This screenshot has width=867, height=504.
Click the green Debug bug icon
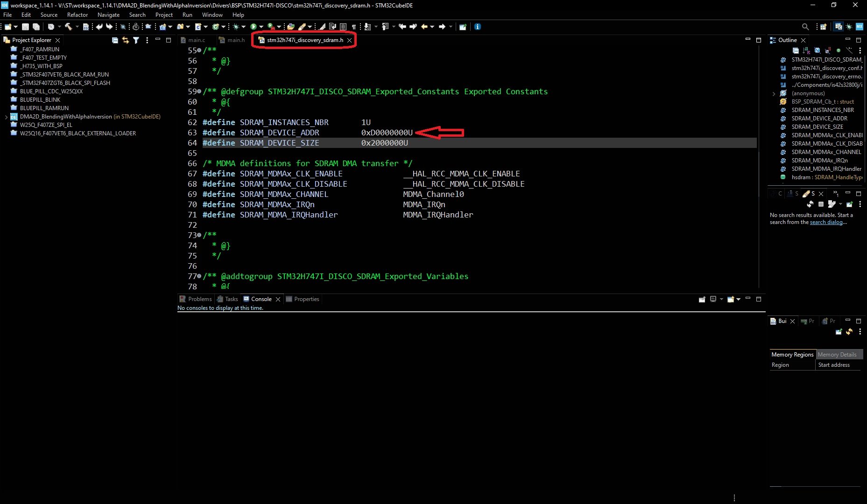236,27
